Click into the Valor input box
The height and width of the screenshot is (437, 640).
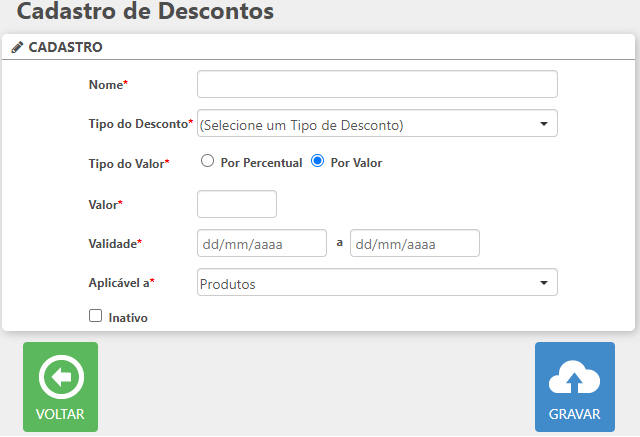[237, 204]
